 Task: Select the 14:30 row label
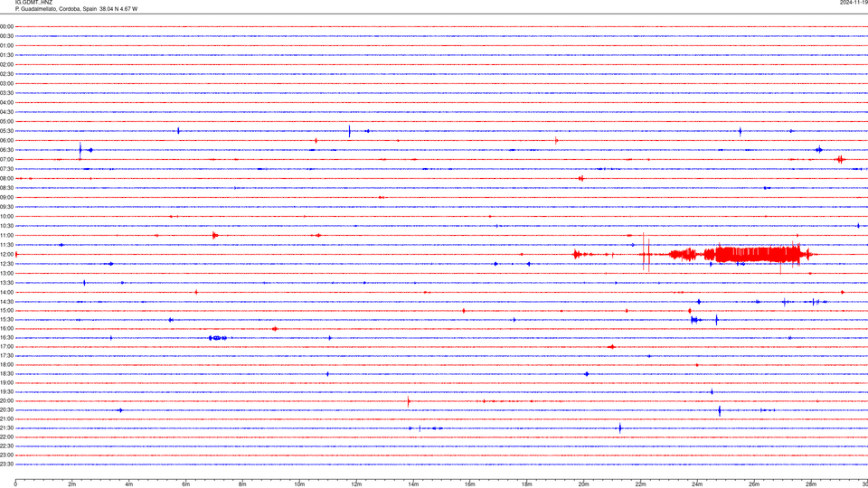tap(6, 302)
